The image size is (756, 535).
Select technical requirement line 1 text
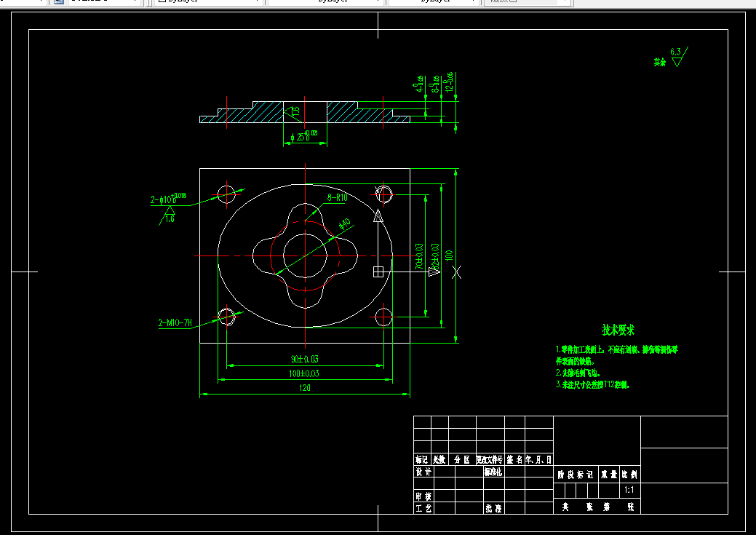(x=617, y=355)
